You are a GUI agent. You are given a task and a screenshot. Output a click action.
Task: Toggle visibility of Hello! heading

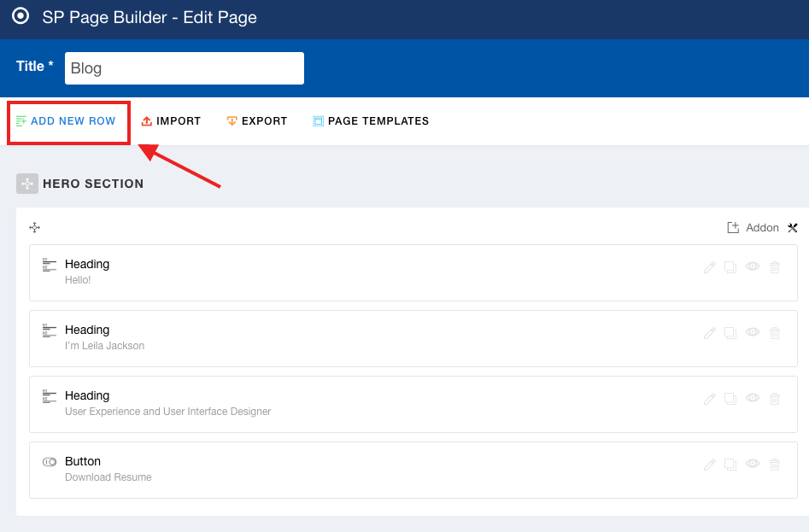753,266
